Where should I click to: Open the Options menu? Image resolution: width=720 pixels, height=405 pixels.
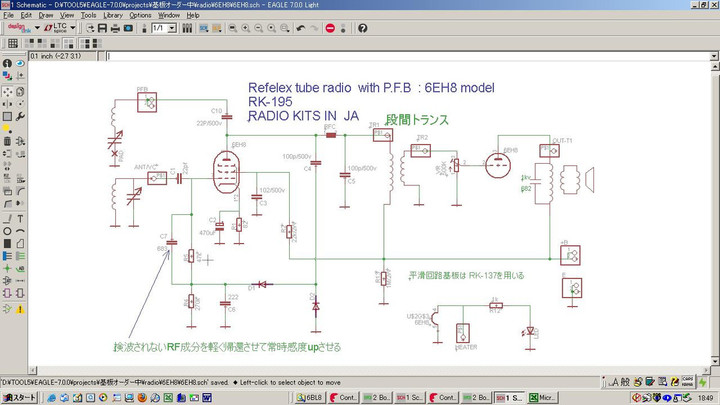click(x=141, y=16)
